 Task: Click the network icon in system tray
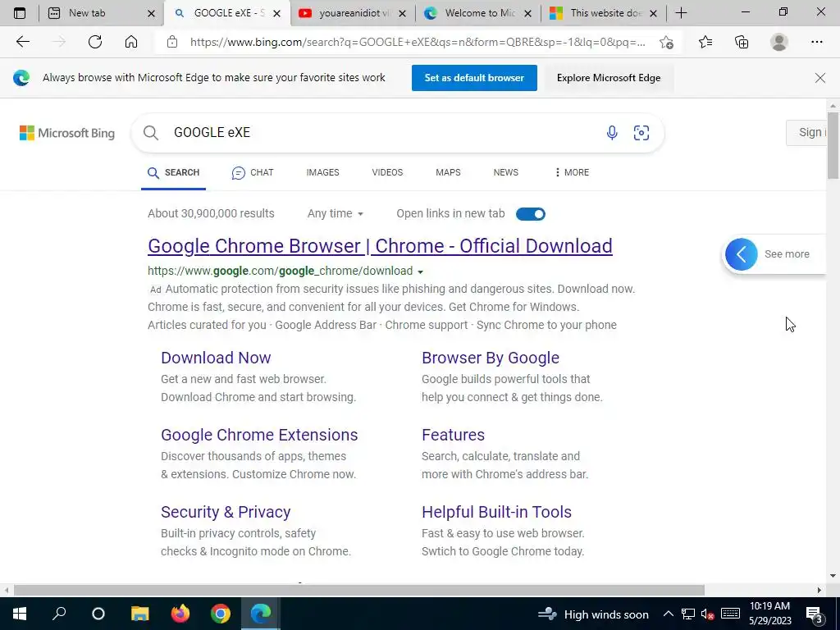tap(688, 614)
